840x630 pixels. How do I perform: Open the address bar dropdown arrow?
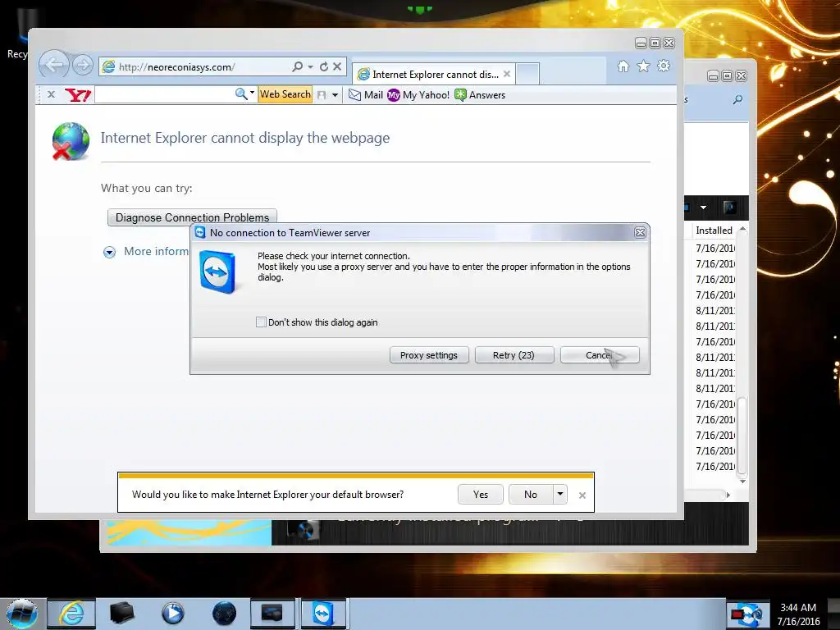[x=310, y=66]
